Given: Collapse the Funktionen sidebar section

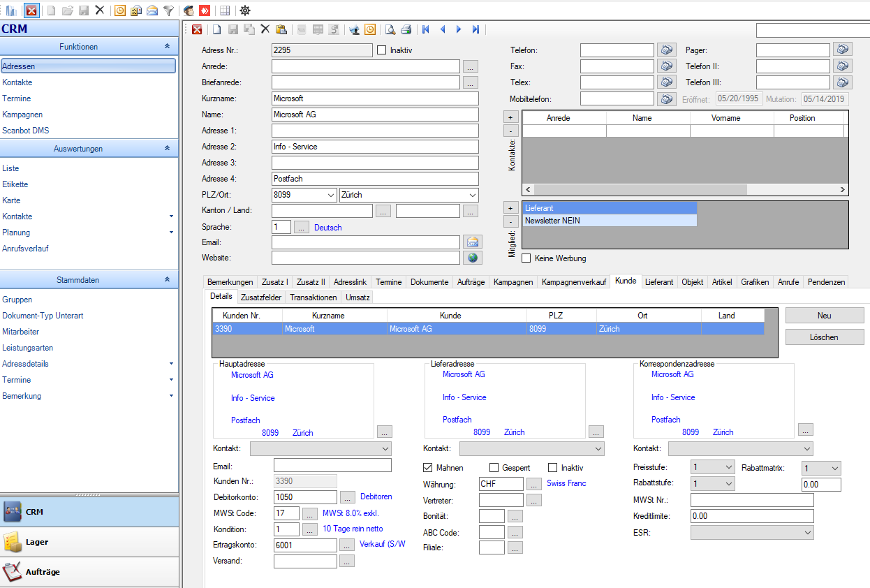Looking at the screenshot, I should (x=167, y=47).
